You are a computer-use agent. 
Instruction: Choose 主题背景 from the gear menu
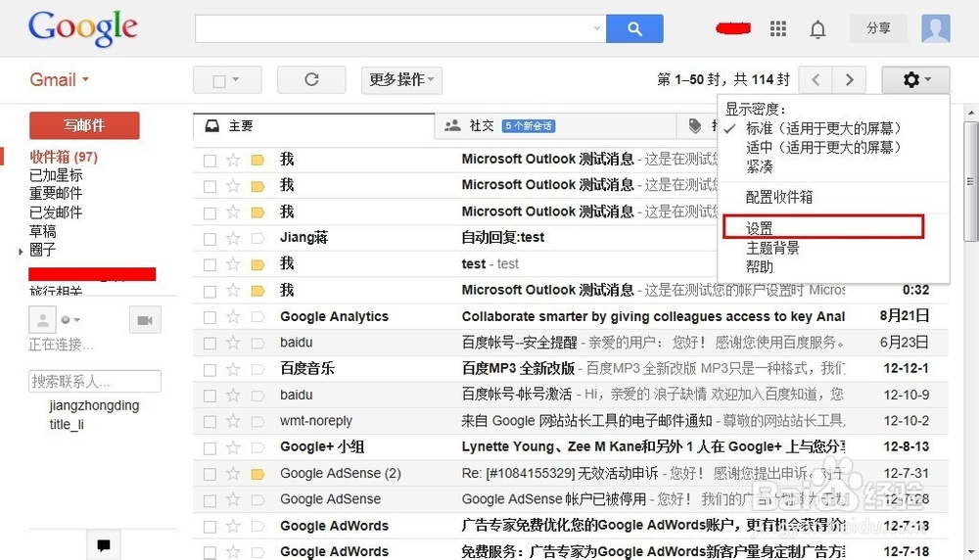[773, 248]
